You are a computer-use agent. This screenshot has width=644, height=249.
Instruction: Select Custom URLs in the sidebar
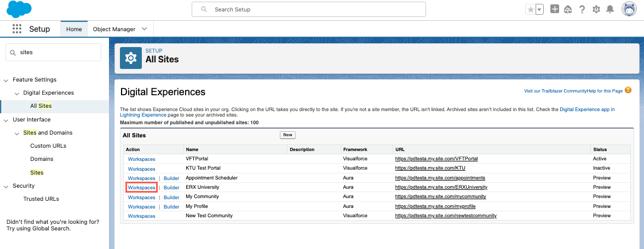pos(48,146)
